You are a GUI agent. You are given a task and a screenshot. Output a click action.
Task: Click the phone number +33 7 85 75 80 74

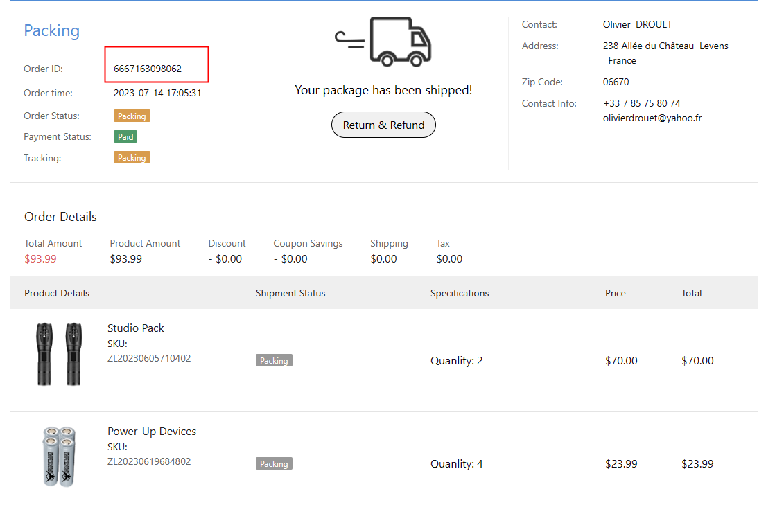pyautogui.click(x=641, y=103)
